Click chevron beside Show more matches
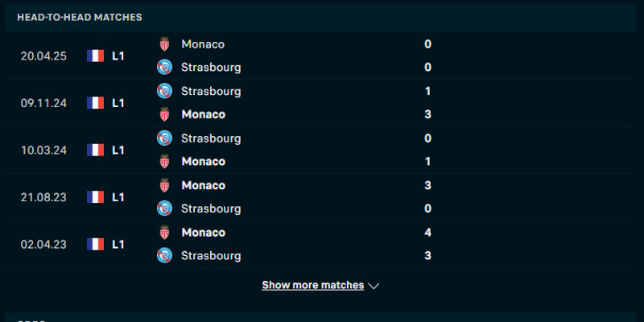The image size is (644, 322). pyautogui.click(x=374, y=286)
